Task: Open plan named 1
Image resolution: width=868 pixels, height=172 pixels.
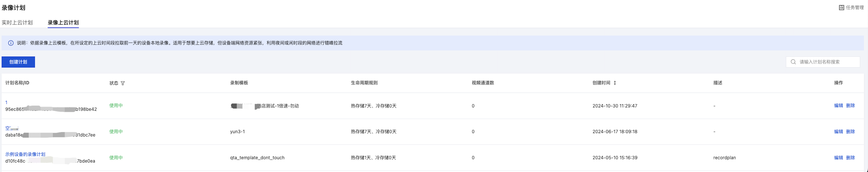Action: click(x=6, y=102)
